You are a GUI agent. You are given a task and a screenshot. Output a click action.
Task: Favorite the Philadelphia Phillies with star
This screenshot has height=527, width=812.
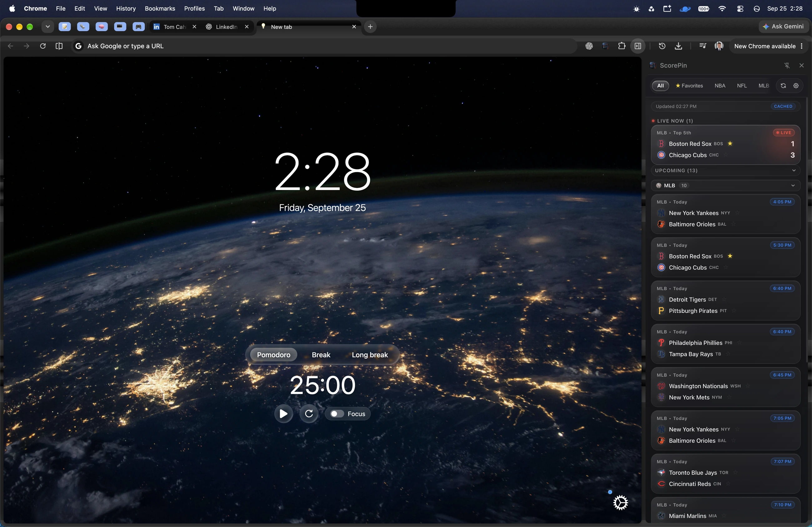coord(739,343)
